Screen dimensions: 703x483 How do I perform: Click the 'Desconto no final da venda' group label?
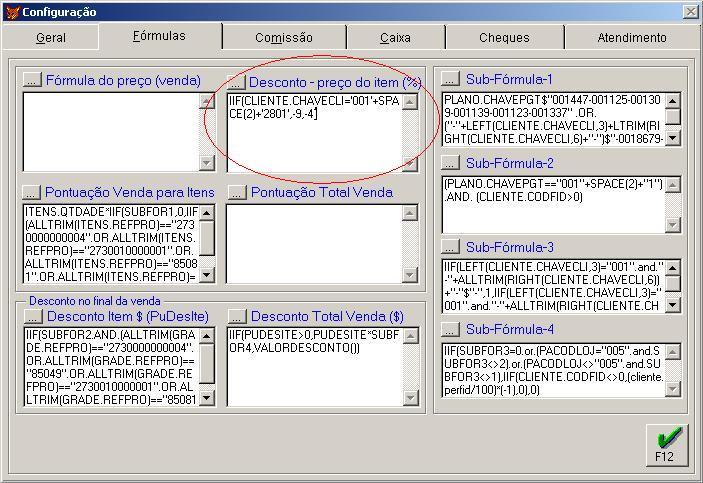95,300
